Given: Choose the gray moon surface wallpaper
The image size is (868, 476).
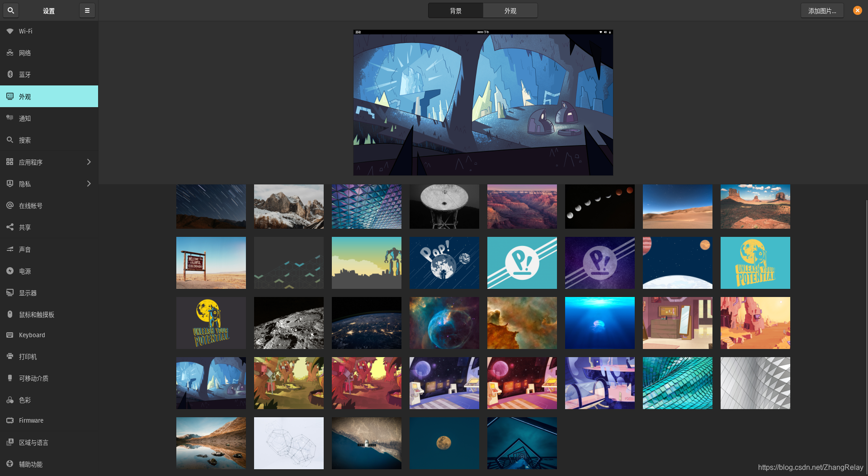Looking at the screenshot, I should point(289,323).
